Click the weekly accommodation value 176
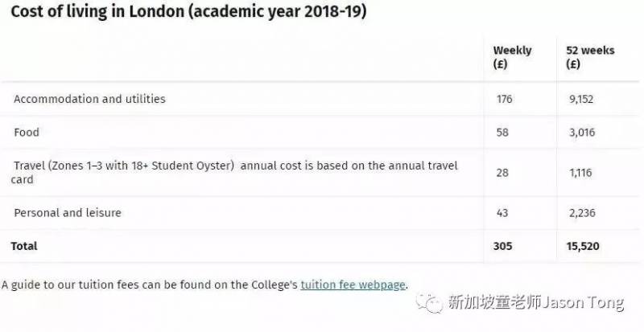The image size is (644, 332). pos(505,100)
